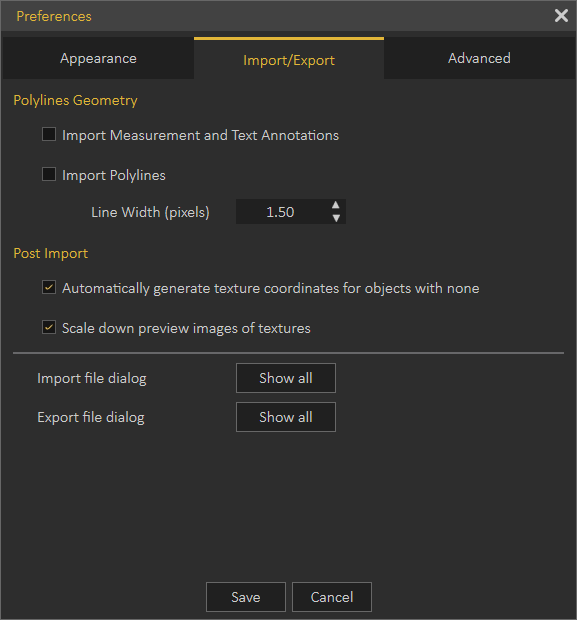Viewport: 577px width, 620px height.
Task: Save the preferences
Action: point(246,597)
